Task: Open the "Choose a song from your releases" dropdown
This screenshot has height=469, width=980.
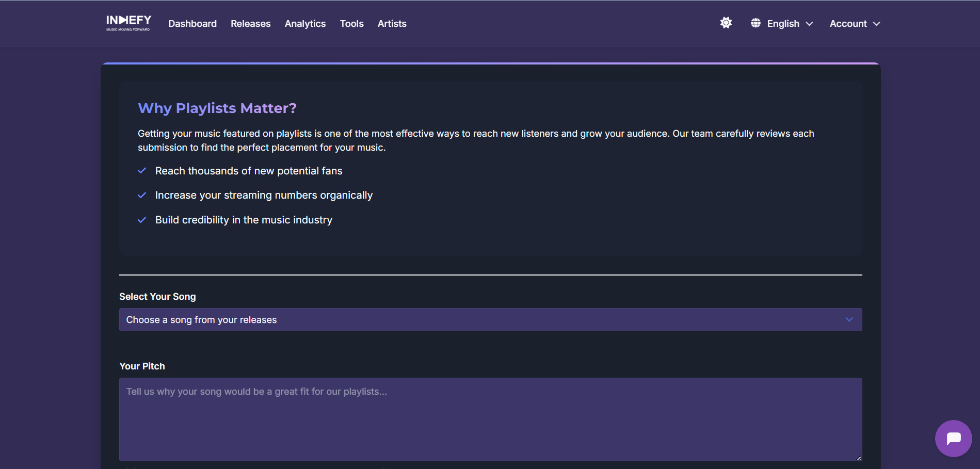Action: tap(490, 320)
